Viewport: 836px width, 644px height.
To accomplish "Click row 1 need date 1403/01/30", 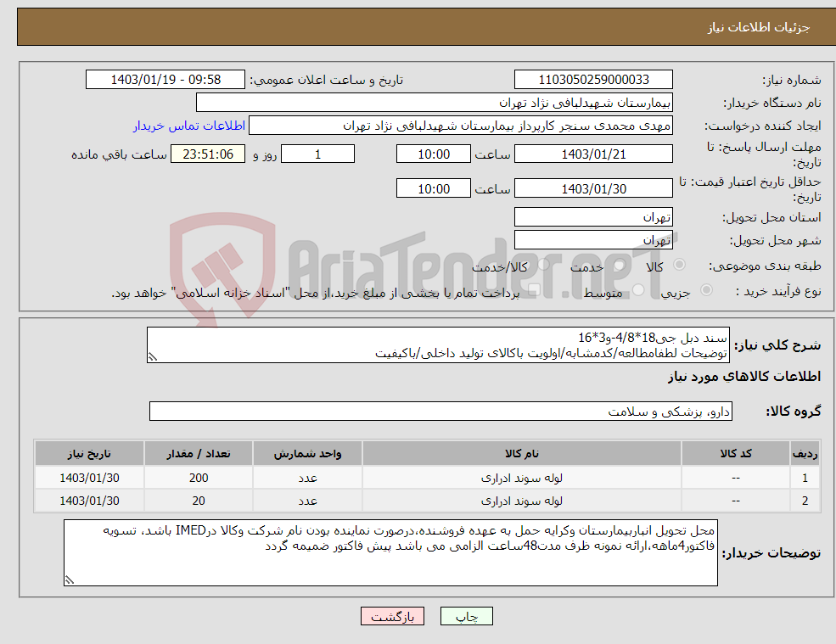I will 90,479.
